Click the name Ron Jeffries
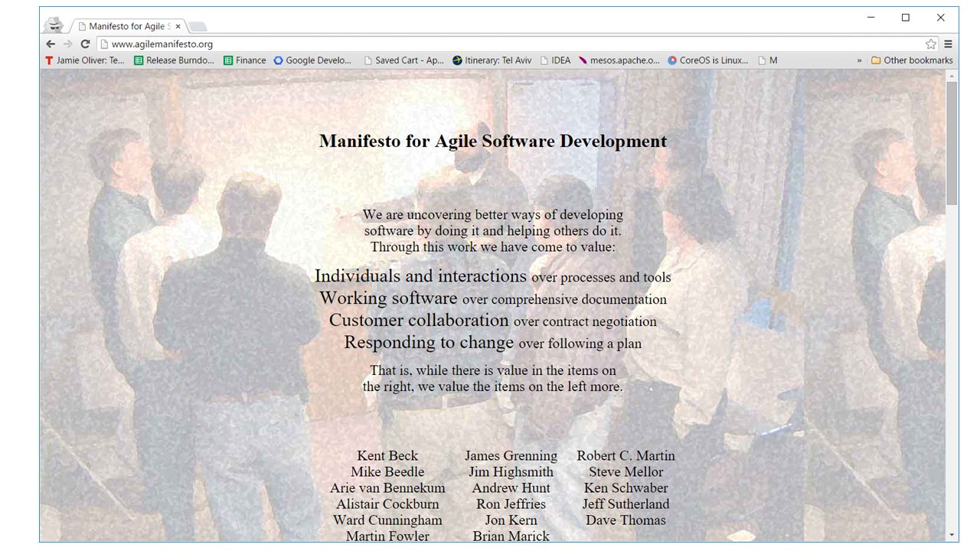 511,504
